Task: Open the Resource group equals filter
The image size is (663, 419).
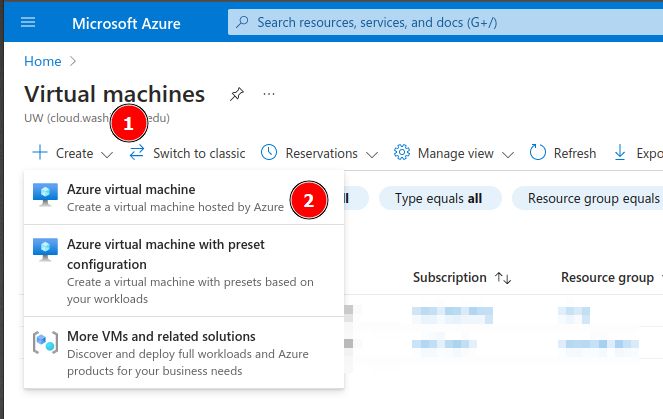Action: pyautogui.click(x=588, y=198)
